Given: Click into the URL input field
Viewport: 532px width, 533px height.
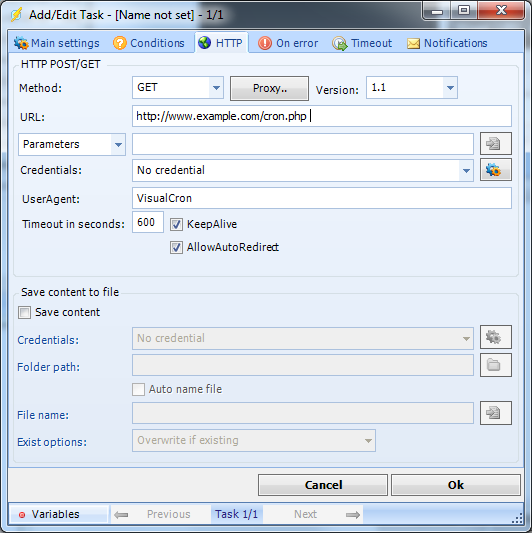Looking at the screenshot, I should [322, 116].
